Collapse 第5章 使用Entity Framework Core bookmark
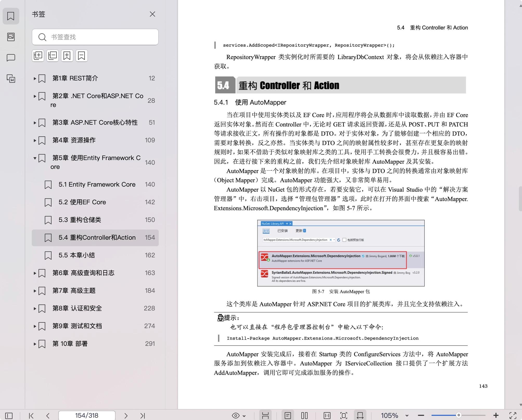522x420 pixels. [35, 158]
